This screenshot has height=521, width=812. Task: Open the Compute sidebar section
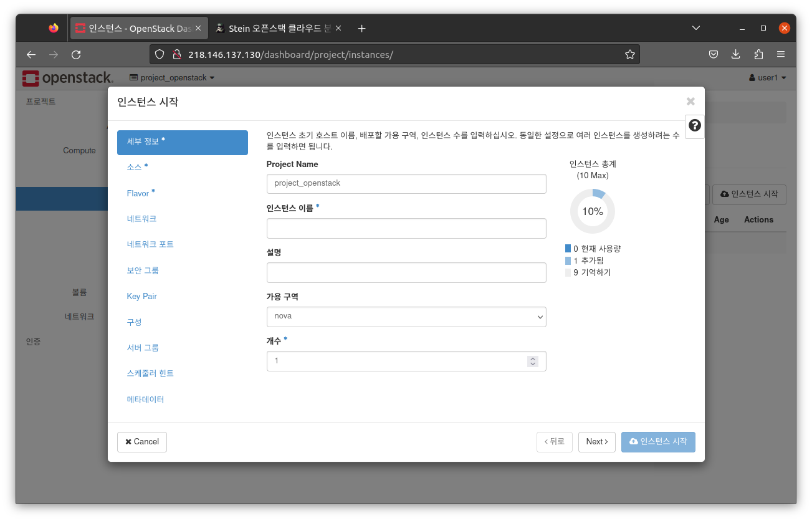click(79, 151)
